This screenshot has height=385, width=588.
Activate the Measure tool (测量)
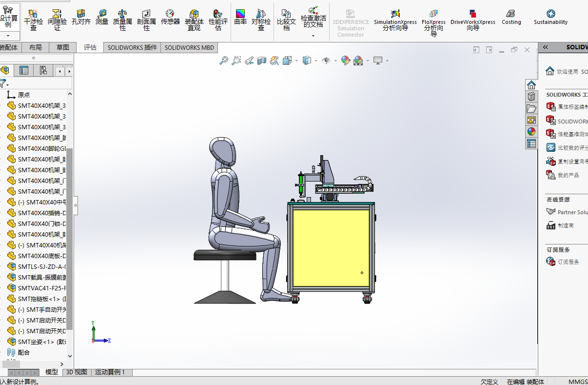click(102, 17)
